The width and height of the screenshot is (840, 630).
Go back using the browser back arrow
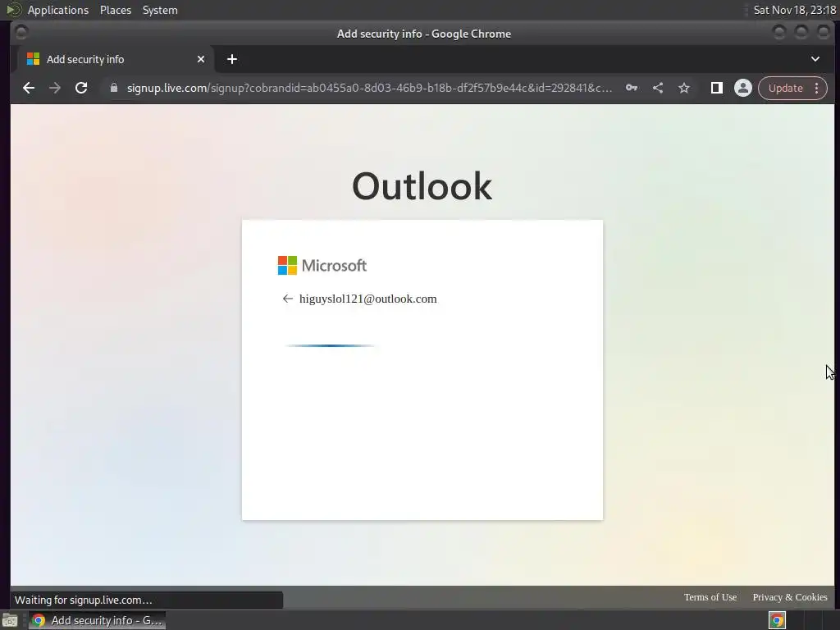click(x=29, y=88)
